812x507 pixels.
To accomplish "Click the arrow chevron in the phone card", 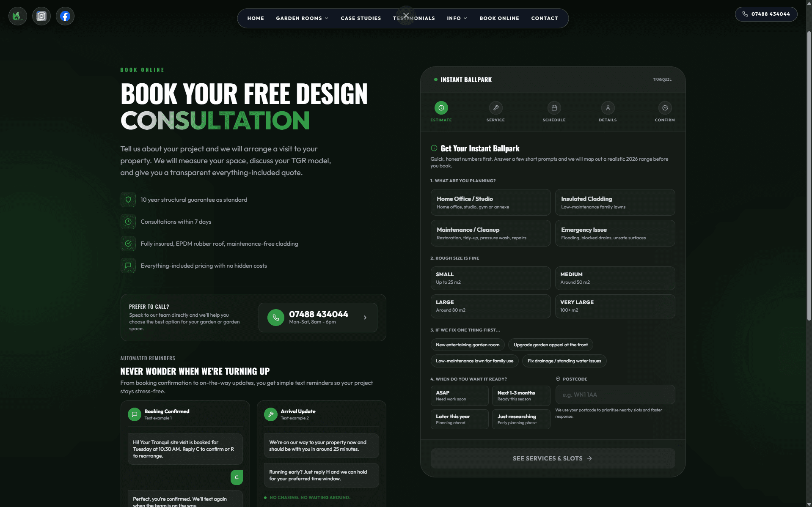I will tap(365, 318).
